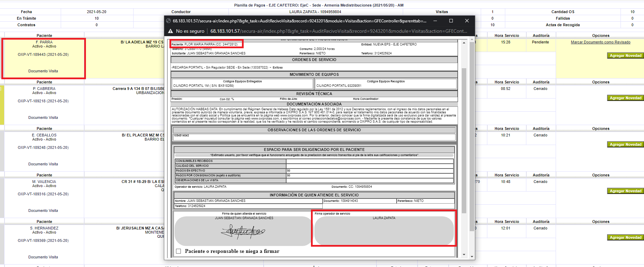
Task: Click Cerrado status for 10:48 service
Action: point(540,182)
